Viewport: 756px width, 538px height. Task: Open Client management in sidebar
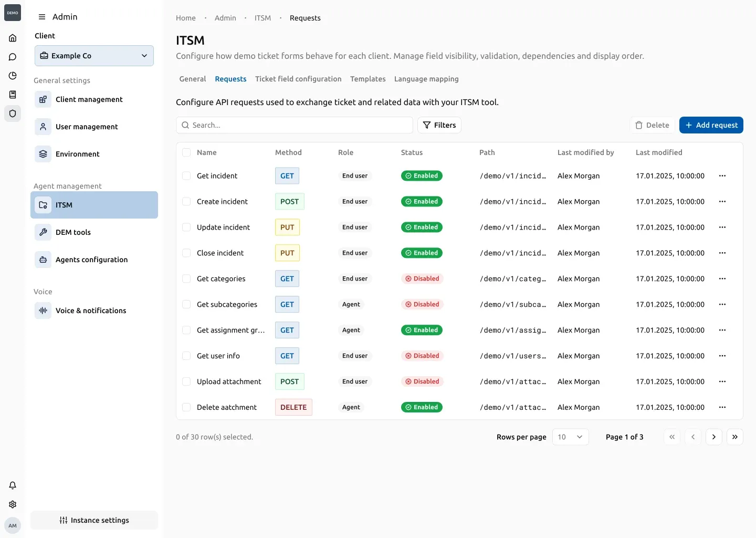[94, 99]
